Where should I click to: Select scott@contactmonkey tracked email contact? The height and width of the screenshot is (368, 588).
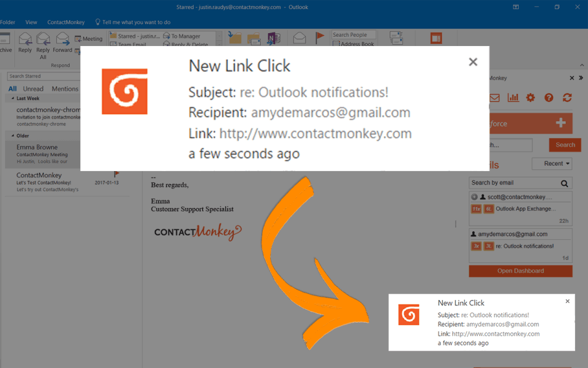point(520,197)
